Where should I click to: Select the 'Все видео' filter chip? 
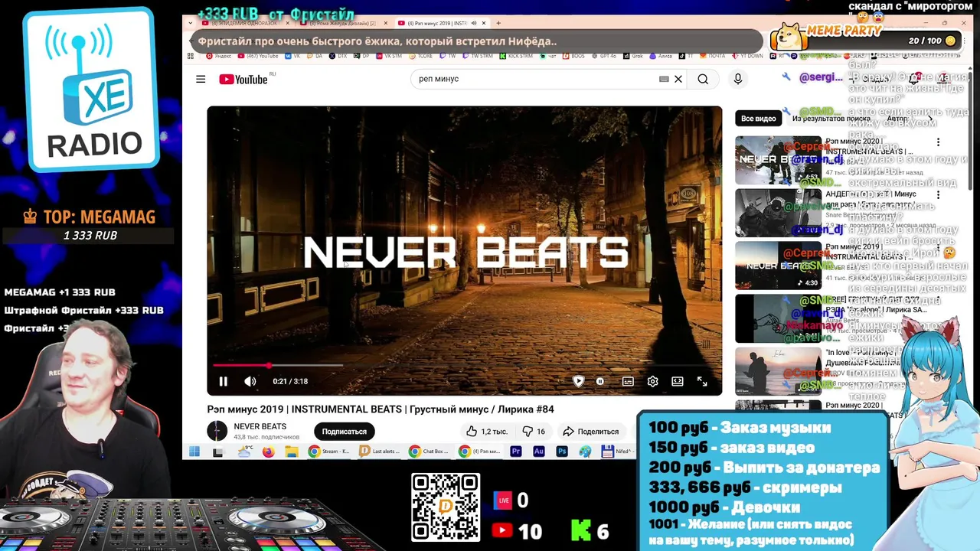pyautogui.click(x=758, y=119)
